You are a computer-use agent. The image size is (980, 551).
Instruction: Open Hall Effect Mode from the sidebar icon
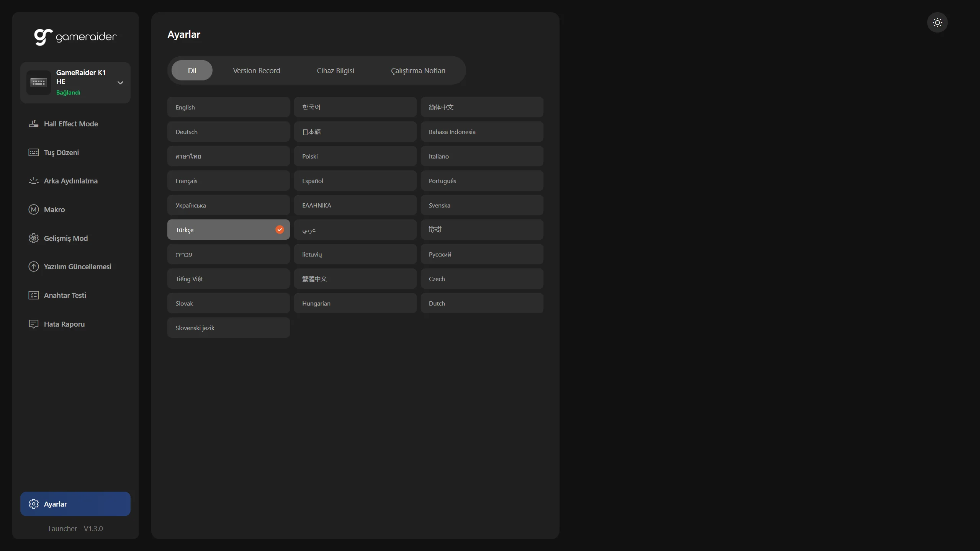pyautogui.click(x=34, y=124)
